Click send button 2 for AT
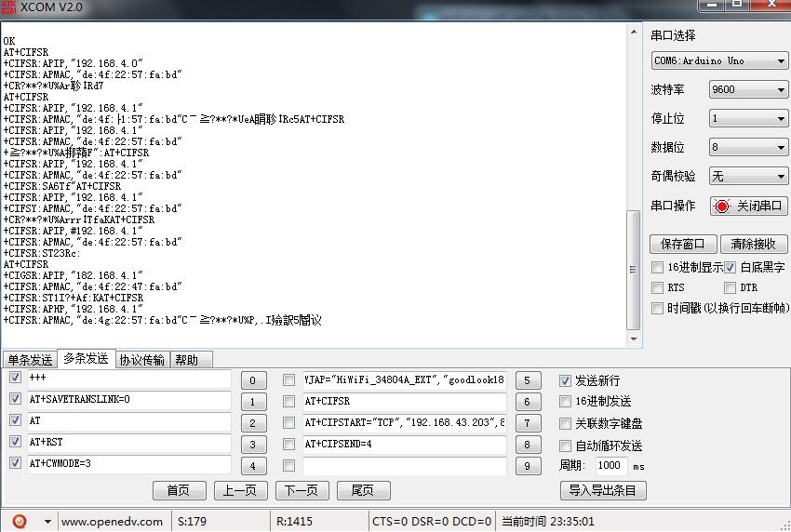 point(253,423)
